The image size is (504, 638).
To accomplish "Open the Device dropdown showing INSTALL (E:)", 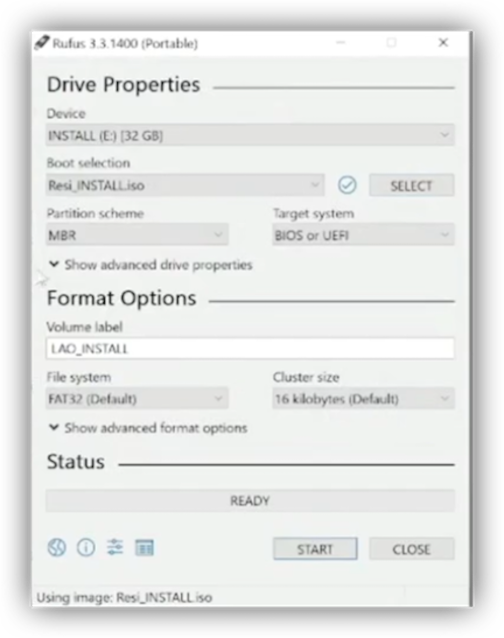I will click(x=250, y=135).
